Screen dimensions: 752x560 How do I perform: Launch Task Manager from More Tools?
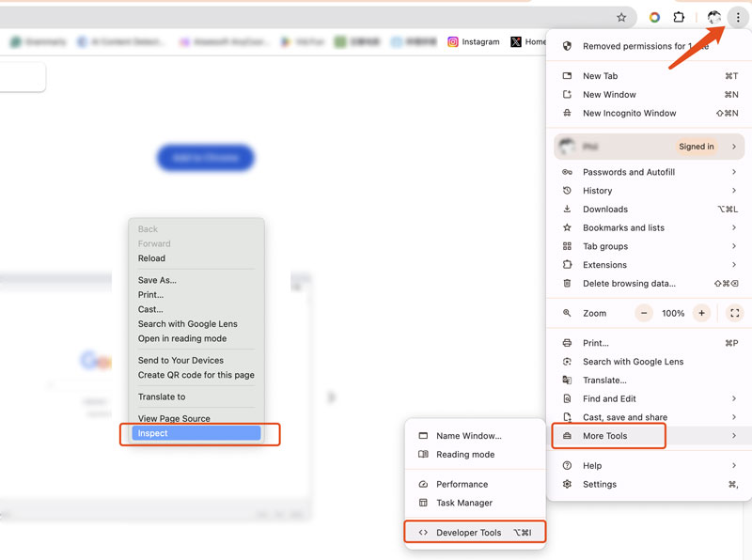coord(475,503)
